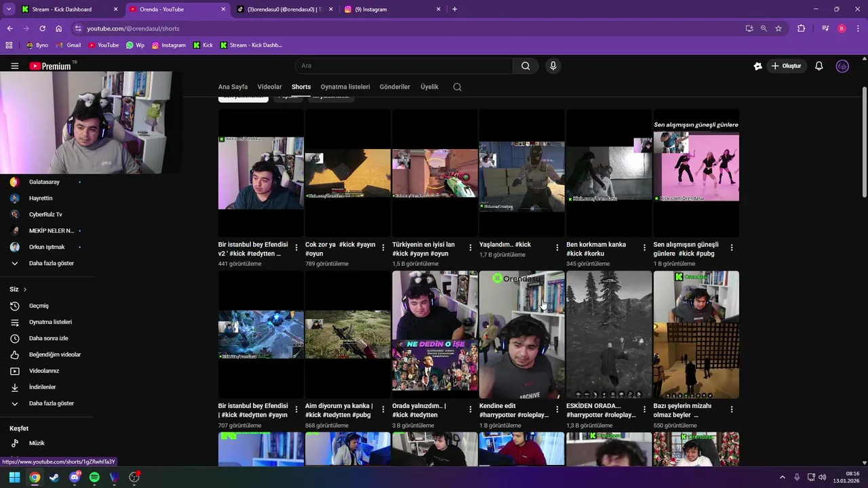868x488 pixels.
Task: Open Discord from the taskbar
Action: pyautogui.click(x=75, y=477)
